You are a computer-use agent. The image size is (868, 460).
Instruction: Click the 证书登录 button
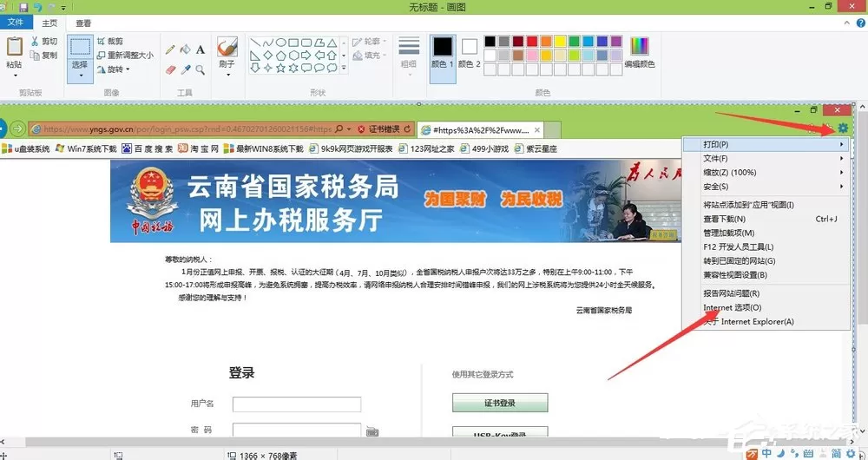point(500,403)
